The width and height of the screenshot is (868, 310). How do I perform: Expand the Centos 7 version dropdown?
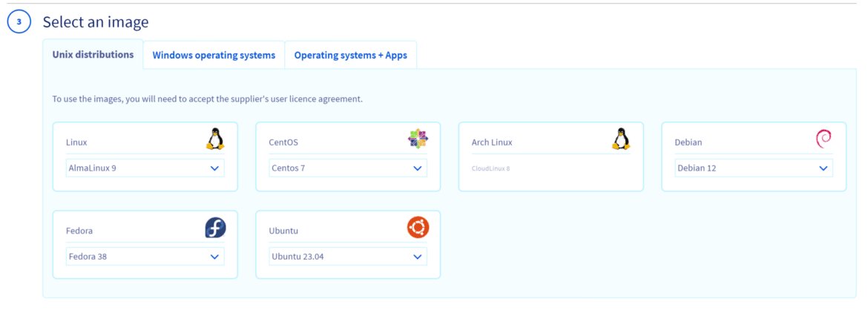pyautogui.click(x=348, y=168)
